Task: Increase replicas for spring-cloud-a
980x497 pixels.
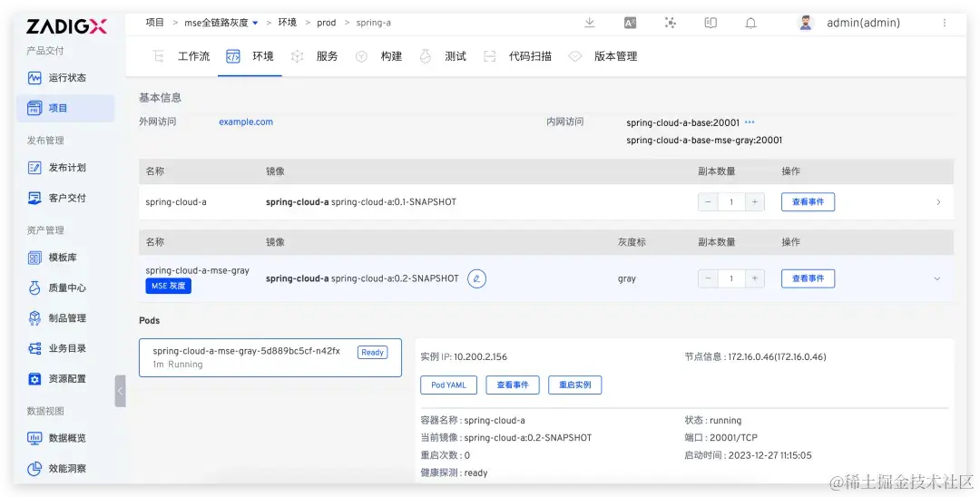Action: [x=755, y=202]
